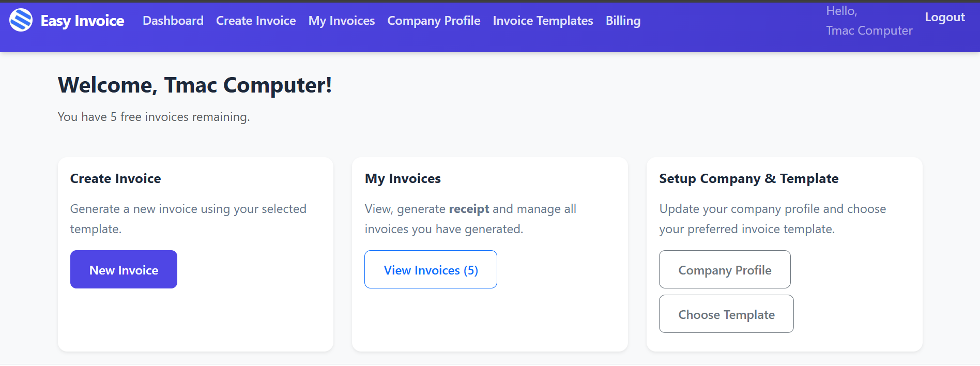Click the My Invoices card heading
Viewport: 980px width, 366px height.
pyautogui.click(x=403, y=178)
